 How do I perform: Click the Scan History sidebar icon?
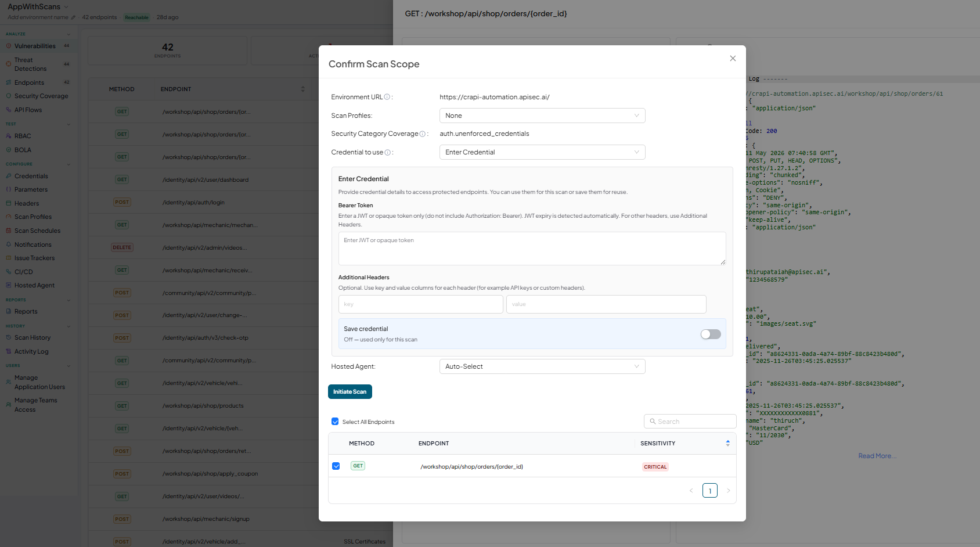coord(9,337)
